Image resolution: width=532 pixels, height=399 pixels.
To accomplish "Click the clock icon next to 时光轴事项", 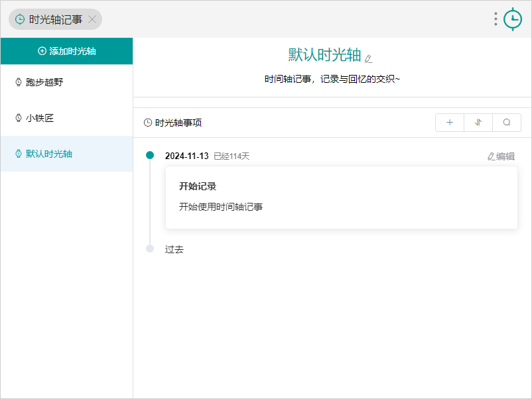I will click(148, 123).
